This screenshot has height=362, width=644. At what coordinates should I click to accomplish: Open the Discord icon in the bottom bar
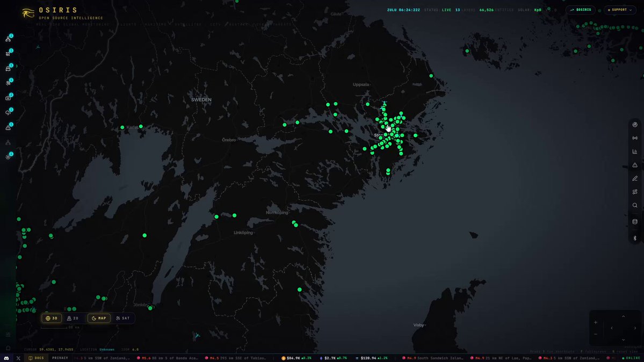point(6,358)
